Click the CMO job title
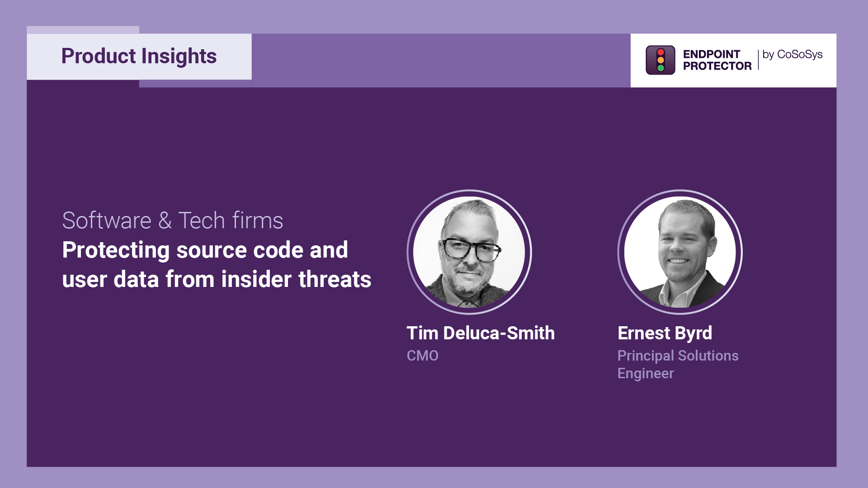The width and height of the screenshot is (868, 488). click(x=422, y=356)
